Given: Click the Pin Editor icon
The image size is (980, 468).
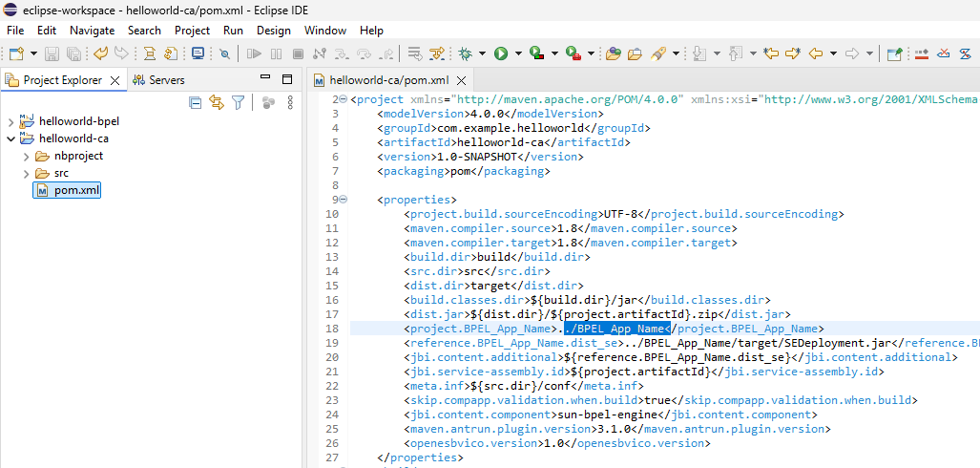Looking at the screenshot, I should click(x=895, y=53).
